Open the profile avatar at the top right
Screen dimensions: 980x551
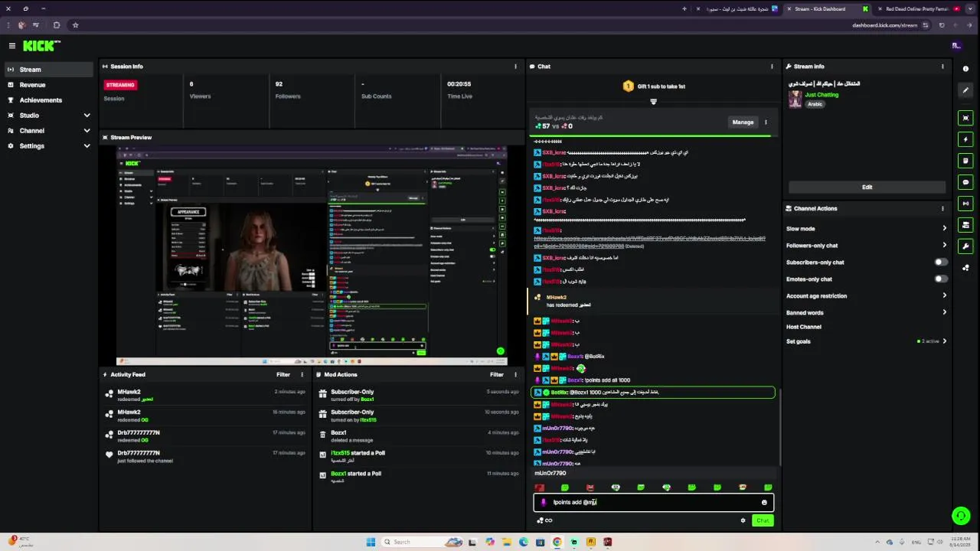(x=955, y=46)
